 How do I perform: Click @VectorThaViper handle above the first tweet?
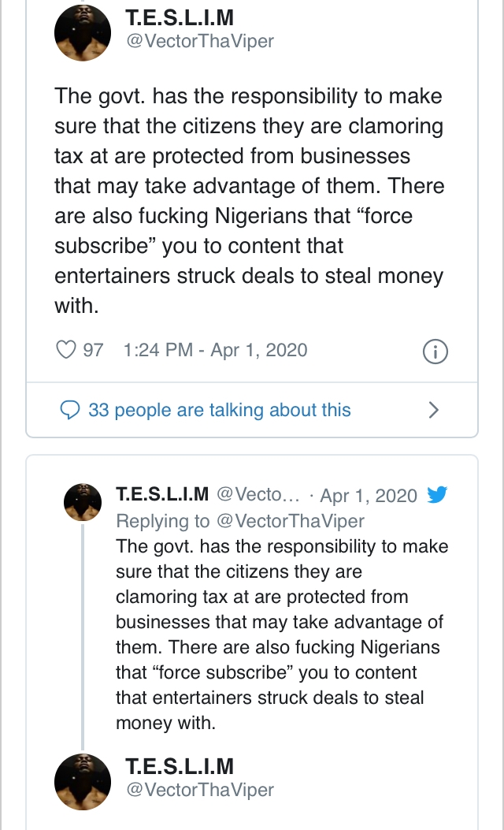pos(200,42)
